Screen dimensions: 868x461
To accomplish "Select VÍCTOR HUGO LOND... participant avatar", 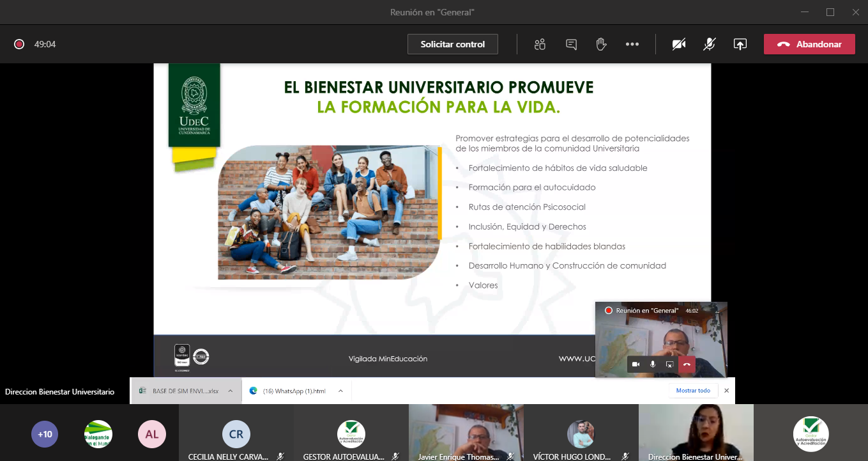I will (x=581, y=434).
